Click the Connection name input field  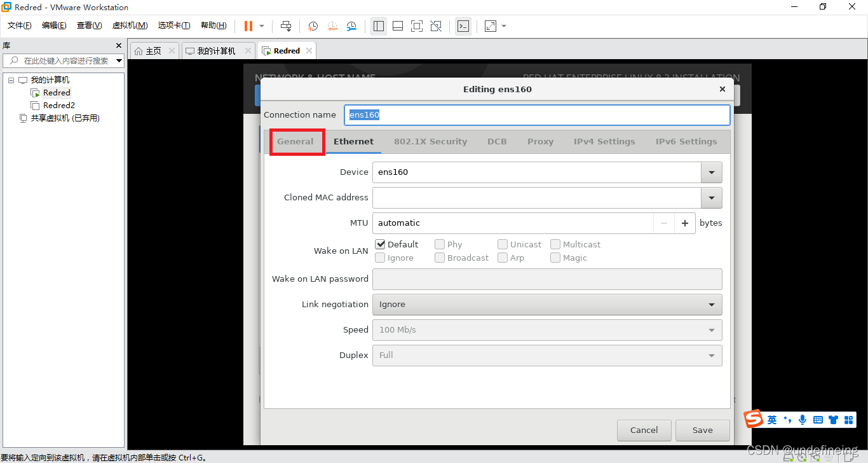click(537, 115)
